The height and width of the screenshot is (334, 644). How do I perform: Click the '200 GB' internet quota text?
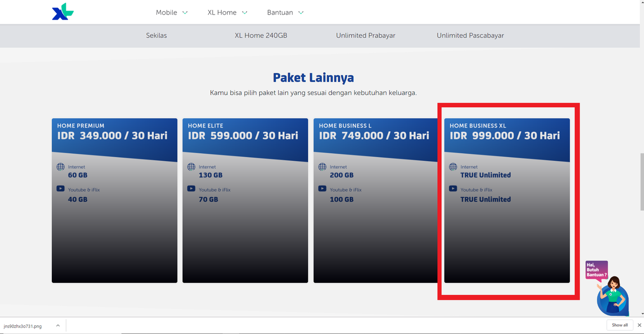click(342, 175)
